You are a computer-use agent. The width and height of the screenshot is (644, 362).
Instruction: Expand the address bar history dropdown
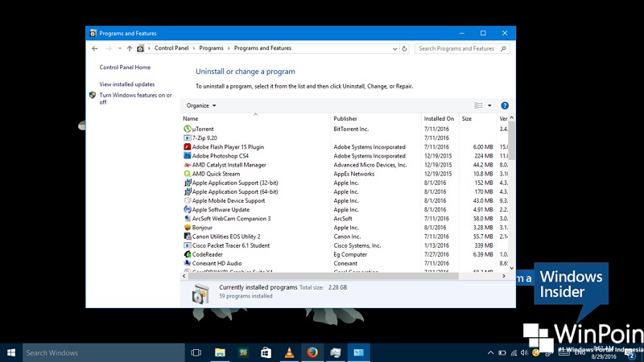[394, 48]
